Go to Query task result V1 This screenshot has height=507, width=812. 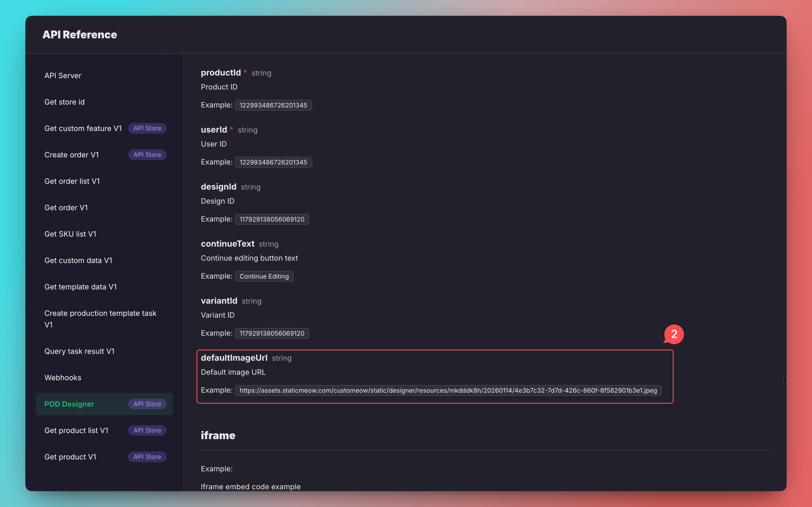79,351
